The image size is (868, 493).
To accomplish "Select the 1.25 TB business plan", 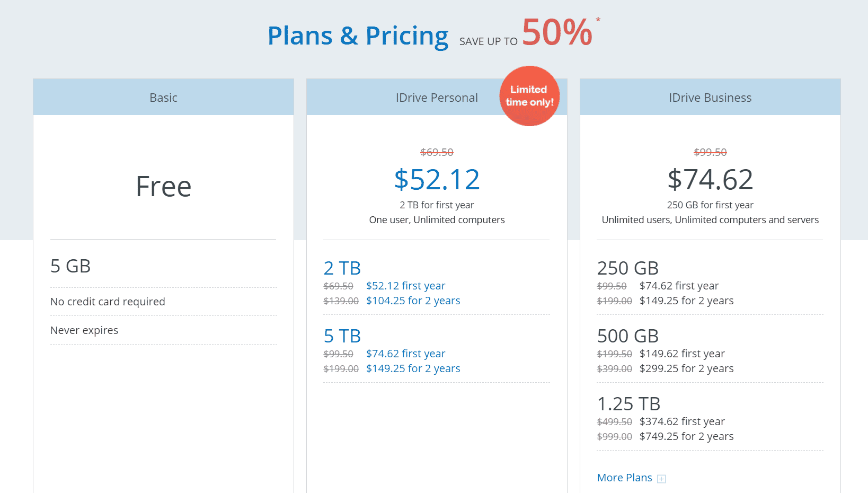I will 628,404.
